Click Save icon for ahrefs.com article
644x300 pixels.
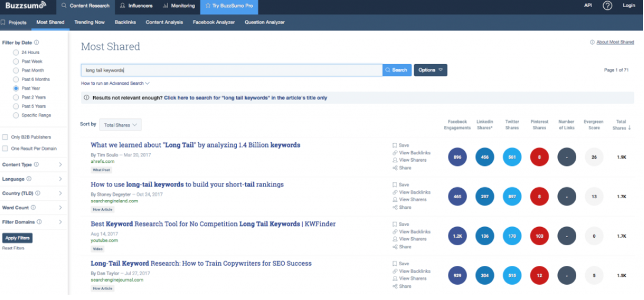(395, 145)
